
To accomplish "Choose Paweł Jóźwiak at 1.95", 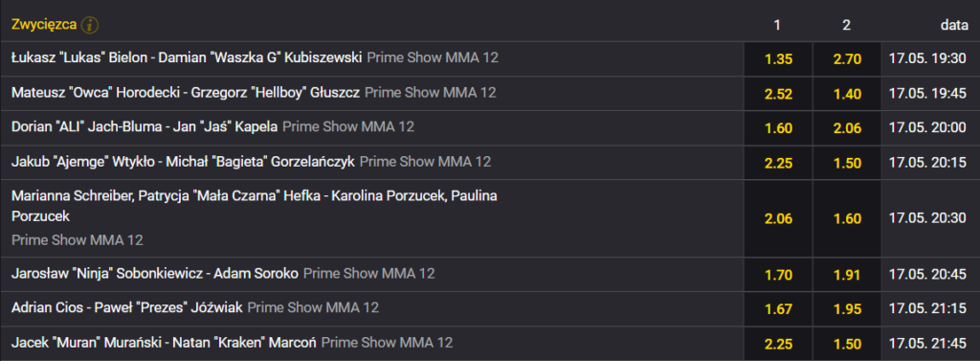I will click(x=847, y=308).
